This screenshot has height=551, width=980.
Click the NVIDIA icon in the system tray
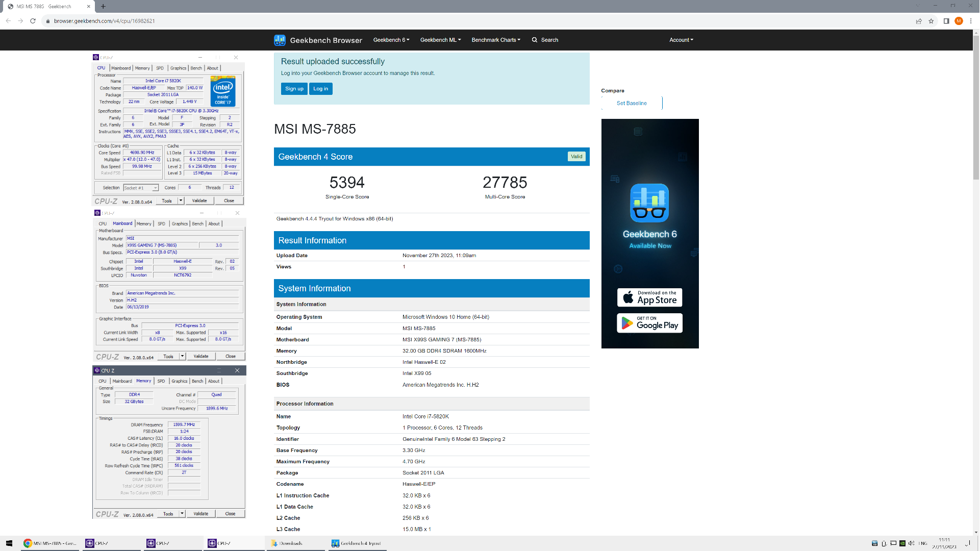(902, 543)
